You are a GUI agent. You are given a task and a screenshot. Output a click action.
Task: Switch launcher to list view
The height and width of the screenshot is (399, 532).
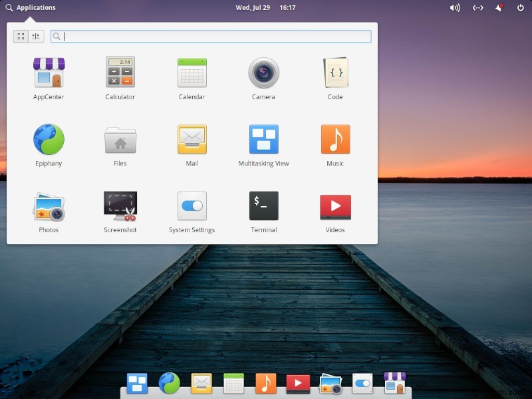click(x=36, y=36)
